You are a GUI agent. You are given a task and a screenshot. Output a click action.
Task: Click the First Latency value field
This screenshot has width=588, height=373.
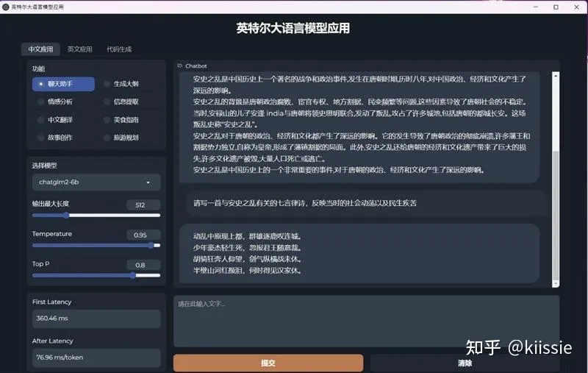96,319
